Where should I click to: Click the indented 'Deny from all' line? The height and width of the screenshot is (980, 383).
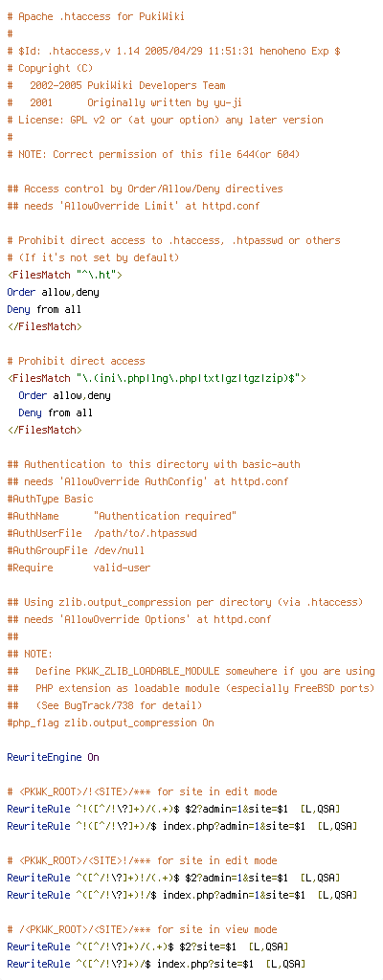[56, 412]
